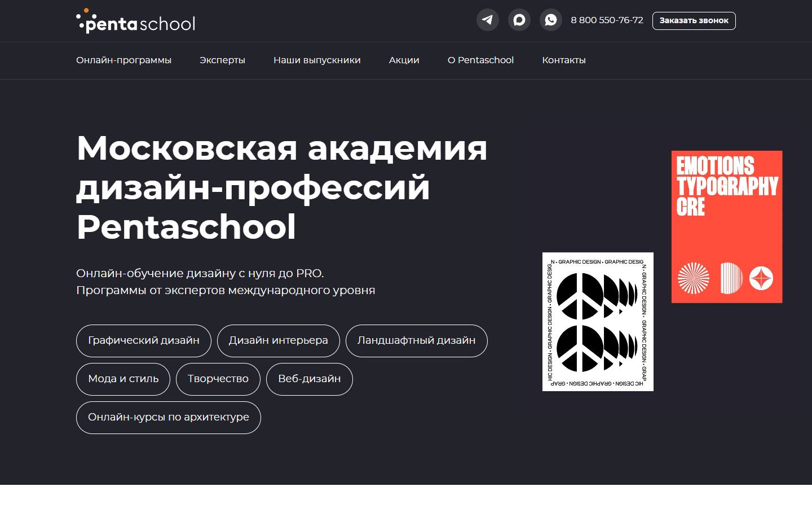Screen dimensions: 812x508
Task: Open the "Контакты" menu item
Action: [x=564, y=60]
